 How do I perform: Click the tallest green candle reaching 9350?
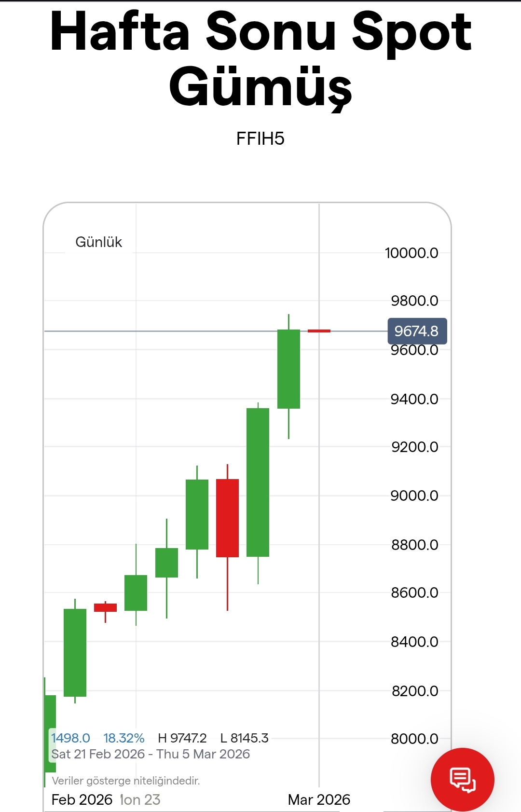click(x=258, y=482)
